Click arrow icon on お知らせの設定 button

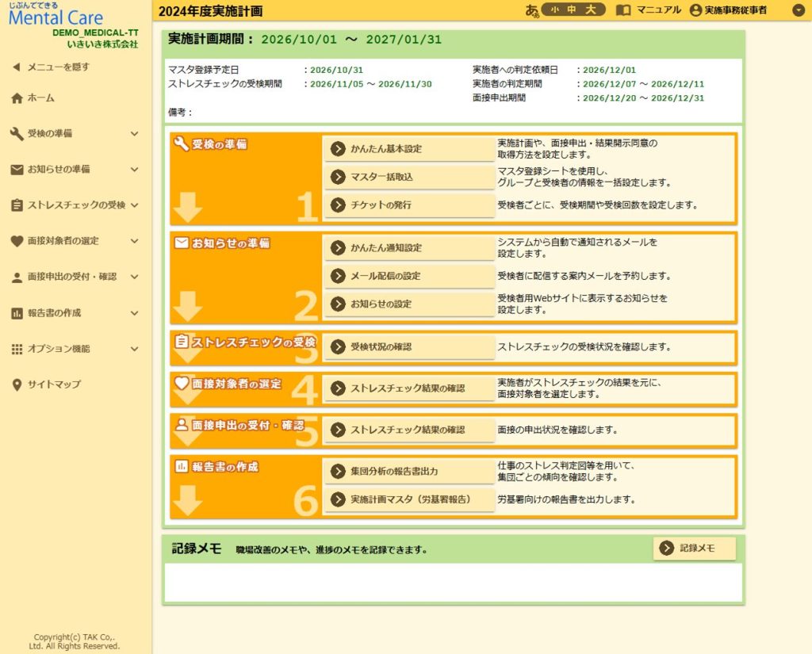338,304
